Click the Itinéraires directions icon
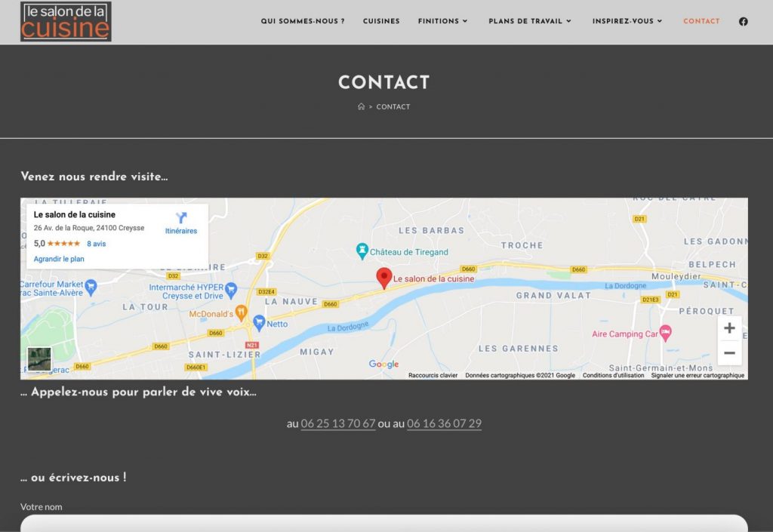773x532 pixels. tap(180, 219)
